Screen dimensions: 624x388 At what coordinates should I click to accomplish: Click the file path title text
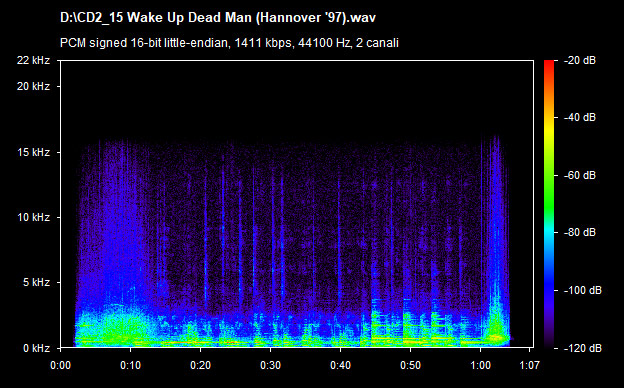pos(218,18)
